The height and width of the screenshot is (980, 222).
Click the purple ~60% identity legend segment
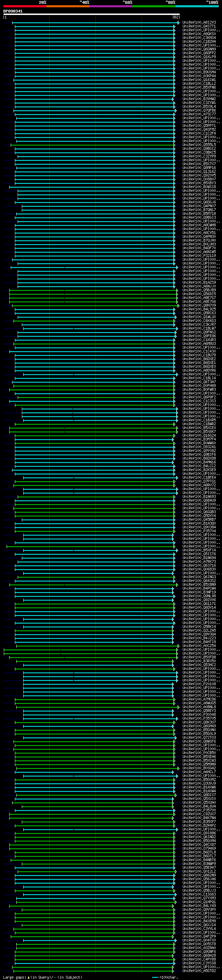point(111,6)
